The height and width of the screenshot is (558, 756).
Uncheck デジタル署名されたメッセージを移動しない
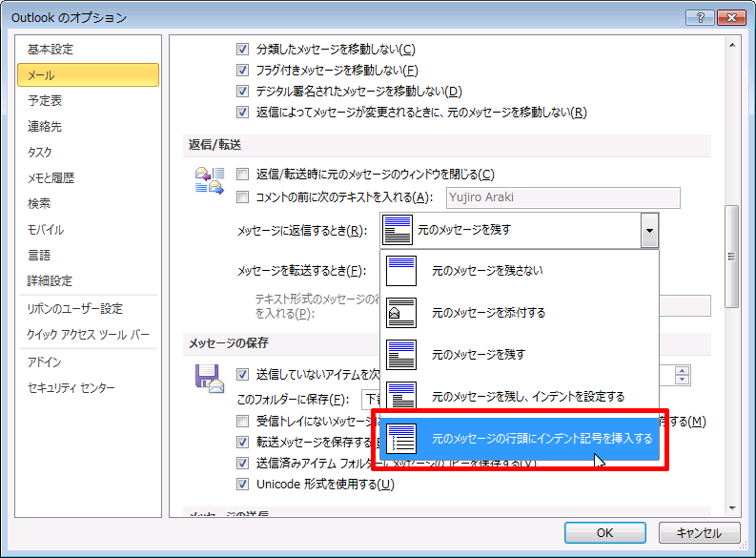tap(242, 92)
